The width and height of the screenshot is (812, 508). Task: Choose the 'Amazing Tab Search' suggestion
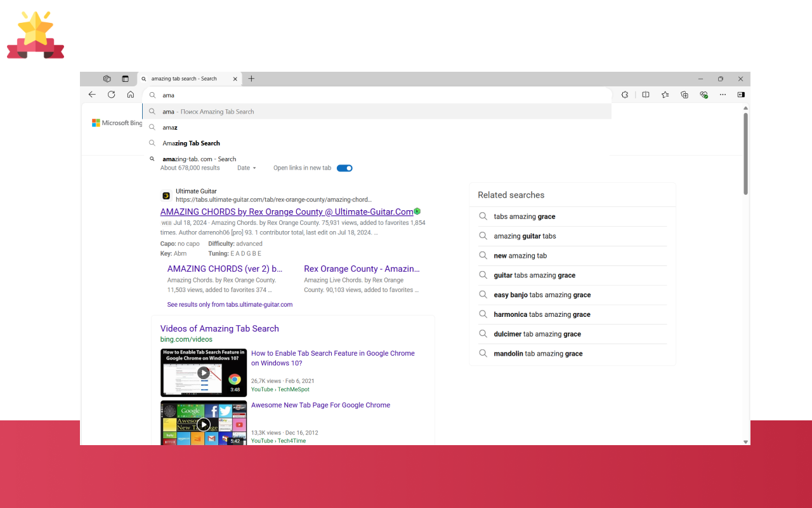tap(377, 144)
